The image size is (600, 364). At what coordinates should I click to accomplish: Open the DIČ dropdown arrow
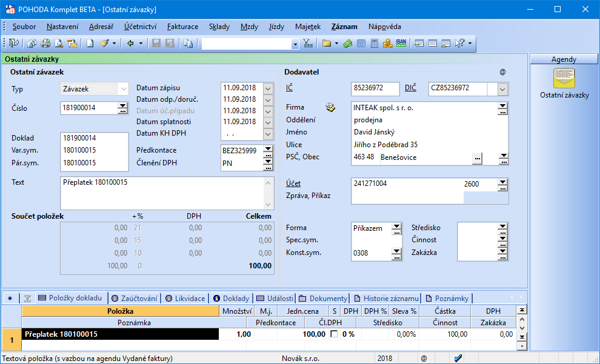coord(503,90)
